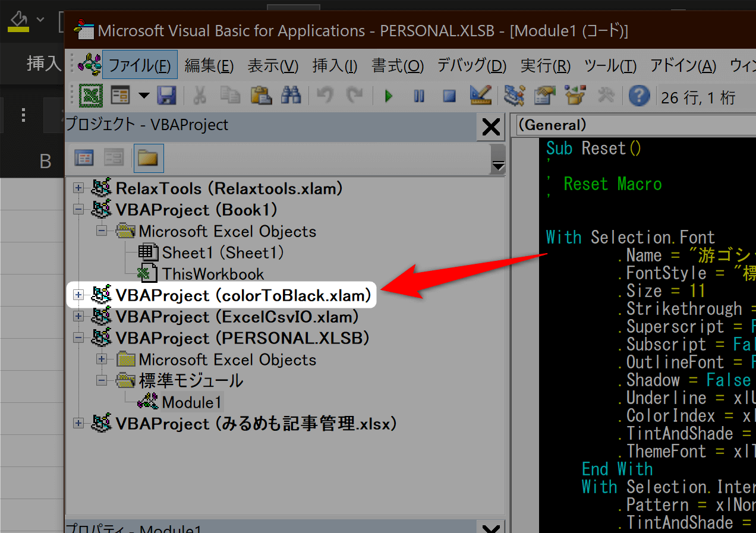This screenshot has height=533, width=756.
Task: Run the macro with the green play icon
Action: coord(389,96)
